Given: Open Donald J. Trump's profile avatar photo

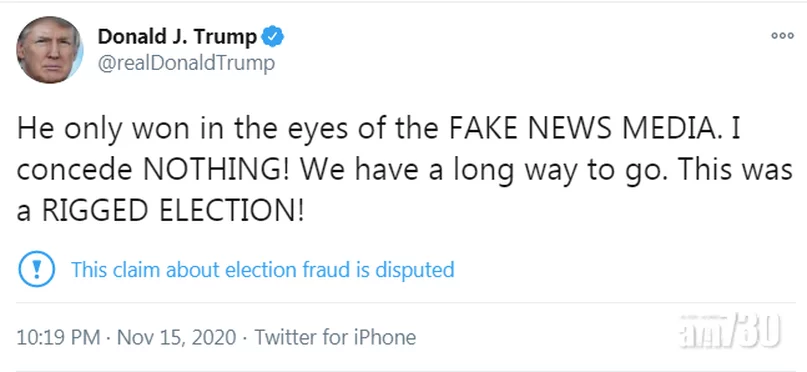Looking at the screenshot, I should tap(49, 50).
